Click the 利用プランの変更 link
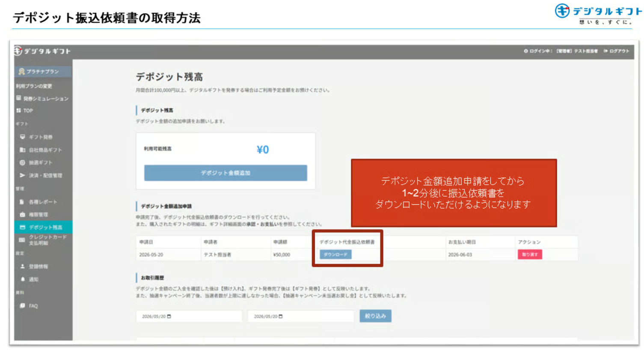The image size is (644, 350). tap(34, 86)
